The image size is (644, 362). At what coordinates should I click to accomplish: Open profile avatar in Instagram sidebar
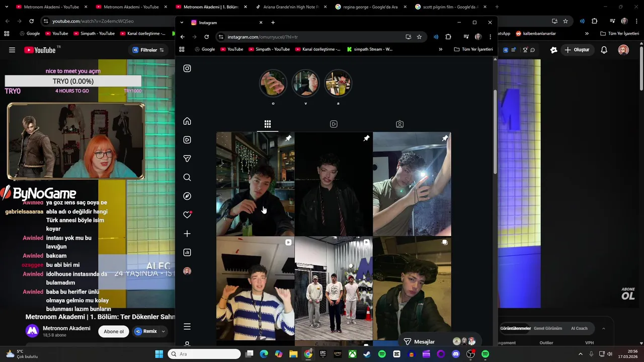point(187,271)
